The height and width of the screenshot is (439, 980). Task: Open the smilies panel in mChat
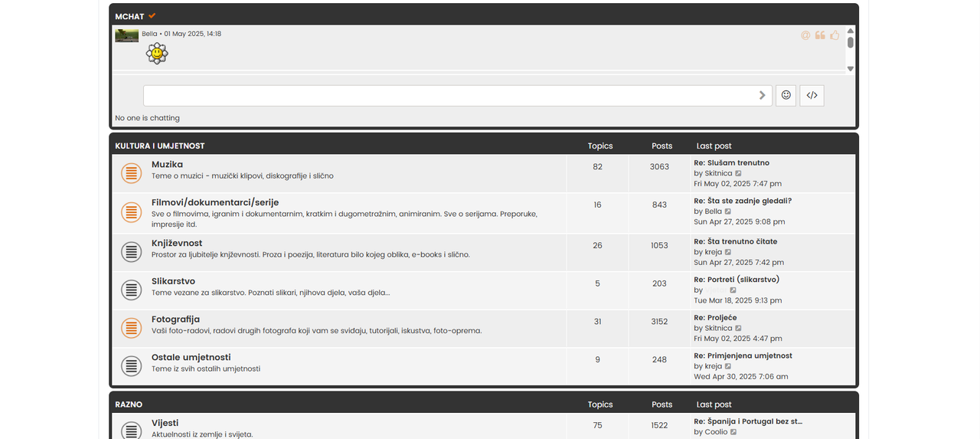[786, 95]
